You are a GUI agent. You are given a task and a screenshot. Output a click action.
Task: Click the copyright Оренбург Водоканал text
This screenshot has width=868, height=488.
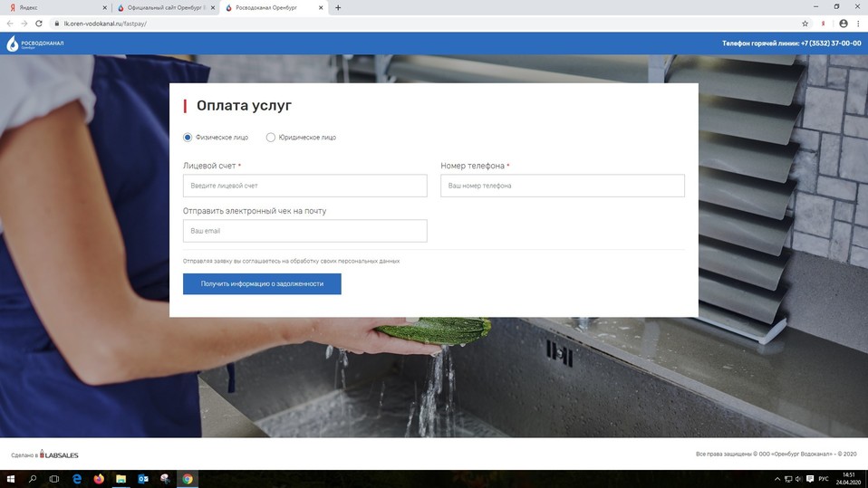(x=776, y=455)
